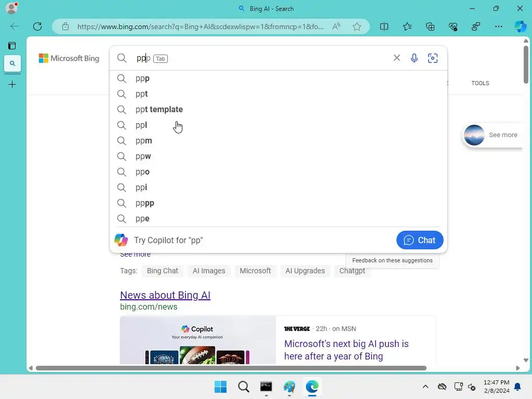The height and width of the screenshot is (399, 532).
Task: Click the tray network display icon
Action: (458, 387)
